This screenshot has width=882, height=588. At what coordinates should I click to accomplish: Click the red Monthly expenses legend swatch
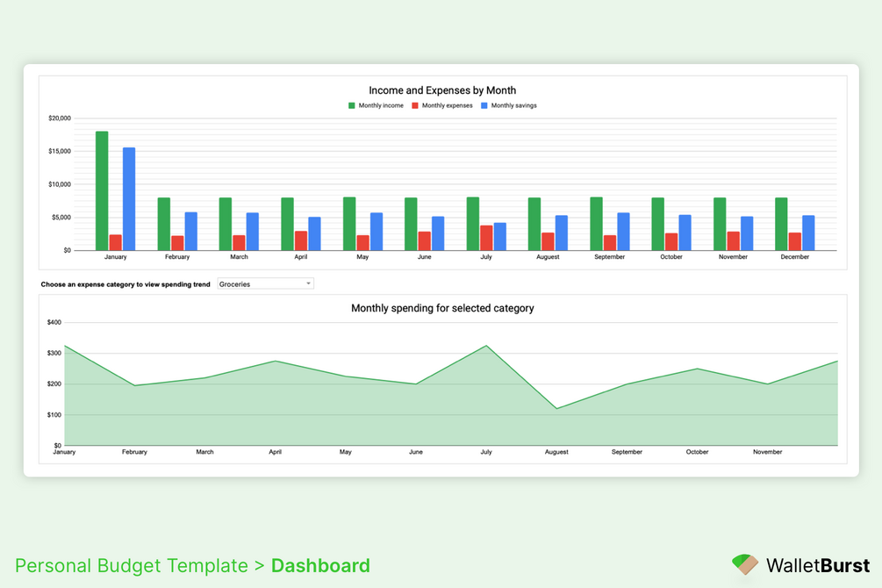[x=415, y=106]
